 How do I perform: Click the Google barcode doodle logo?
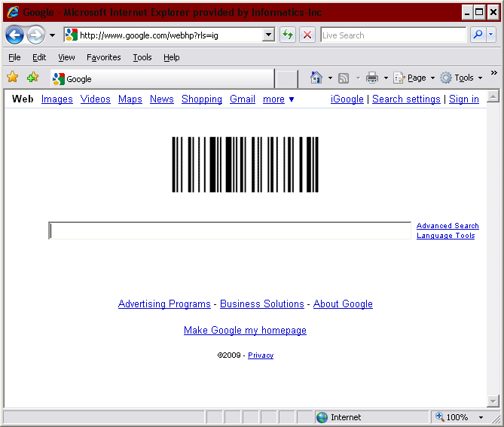click(x=246, y=164)
